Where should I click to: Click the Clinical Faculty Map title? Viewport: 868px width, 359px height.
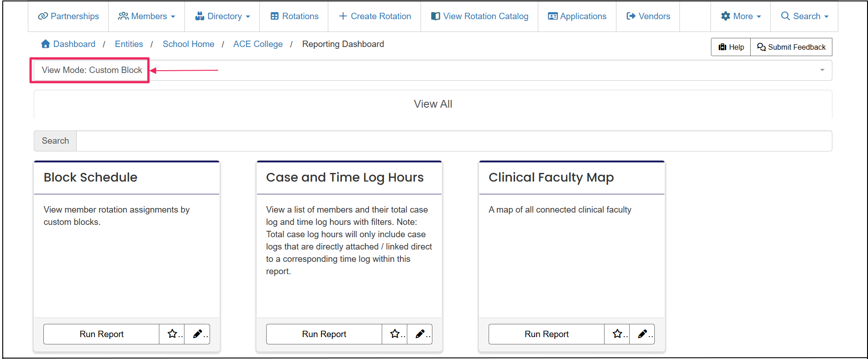click(551, 177)
